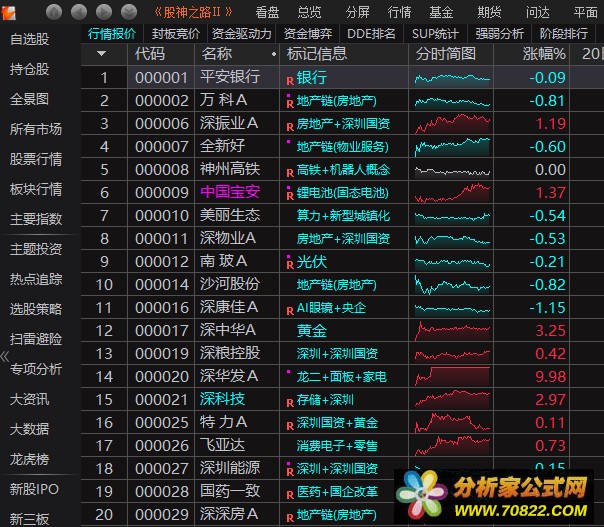The height and width of the screenshot is (527, 604).
Task: Open 选股策略 in sidebar
Action: point(36,309)
